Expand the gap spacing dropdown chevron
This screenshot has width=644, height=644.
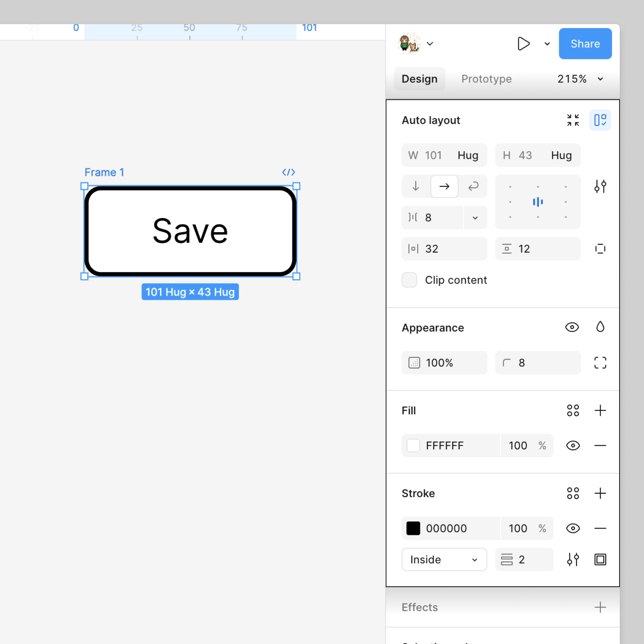[x=475, y=218]
